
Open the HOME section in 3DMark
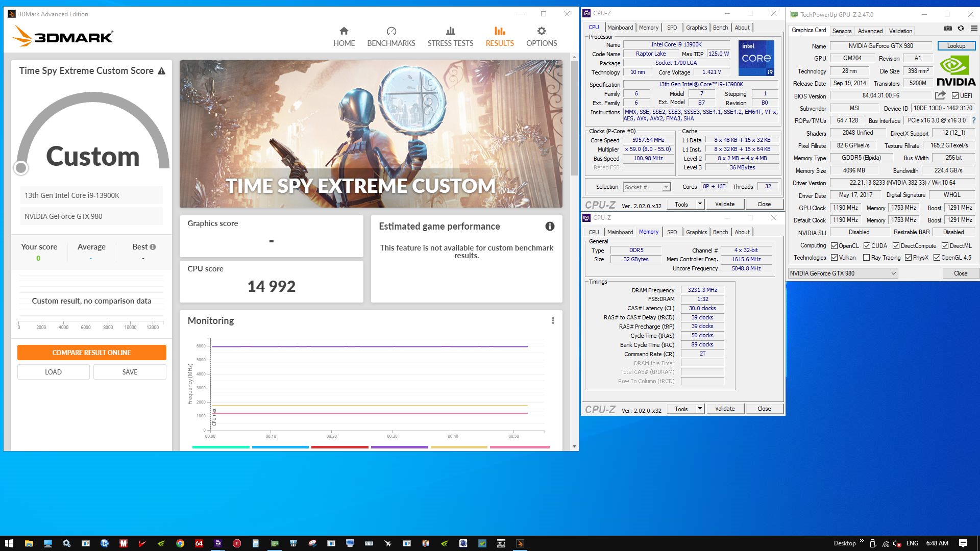pos(344,37)
